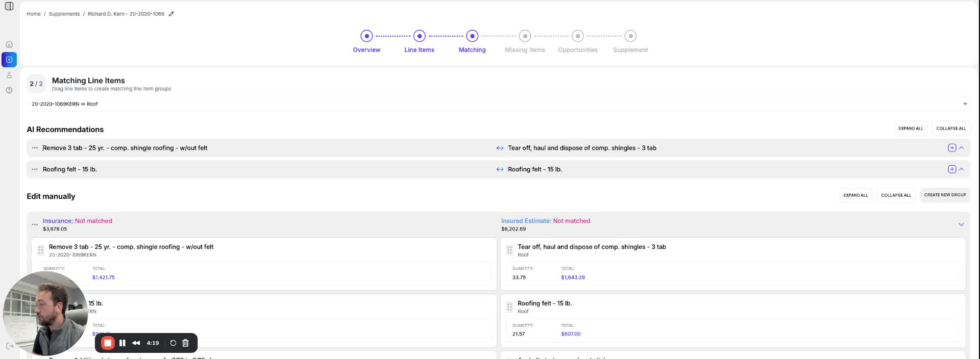The width and height of the screenshot is (980, 359).
Task: Open the Supplements breadcrumb link
Action: (x=64, y=14)
